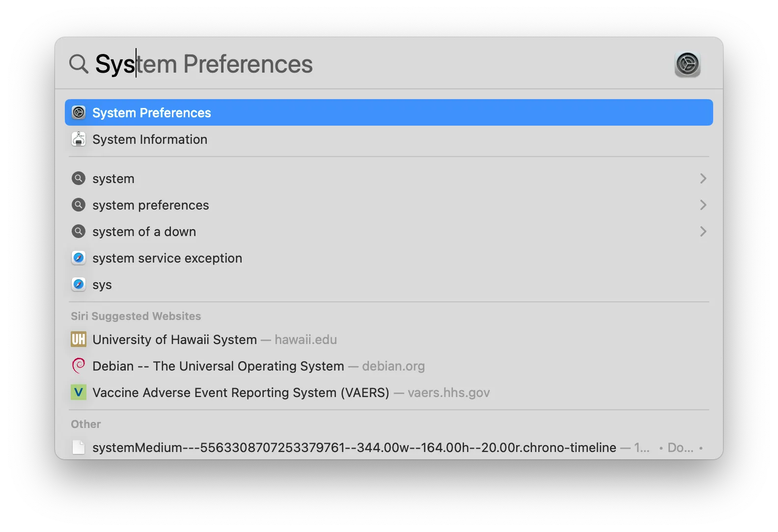Open the Vaccine Adverse Event Reporting System link

[241, 393]
